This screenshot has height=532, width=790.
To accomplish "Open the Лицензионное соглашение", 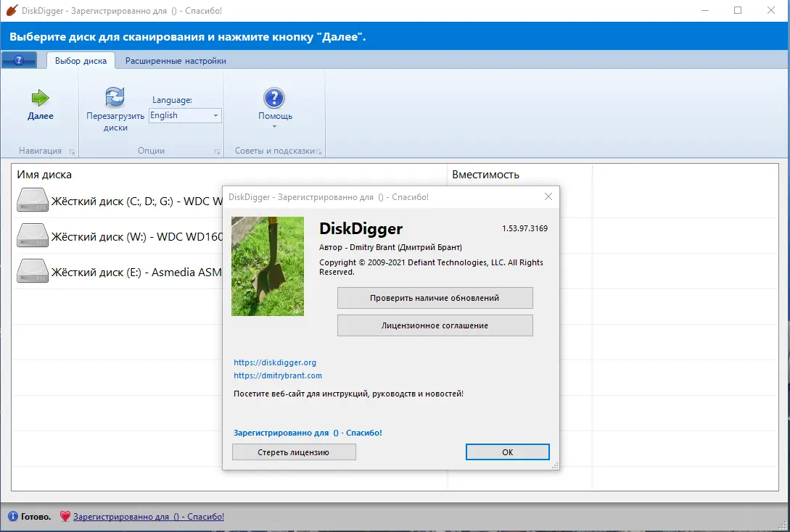I will coord(435,325).
